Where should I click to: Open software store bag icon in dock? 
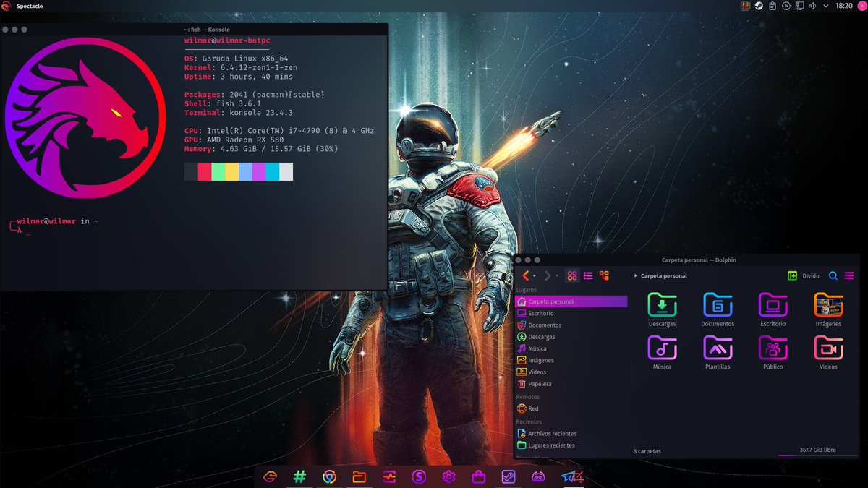pyautogui.click(x=478, y=476)
